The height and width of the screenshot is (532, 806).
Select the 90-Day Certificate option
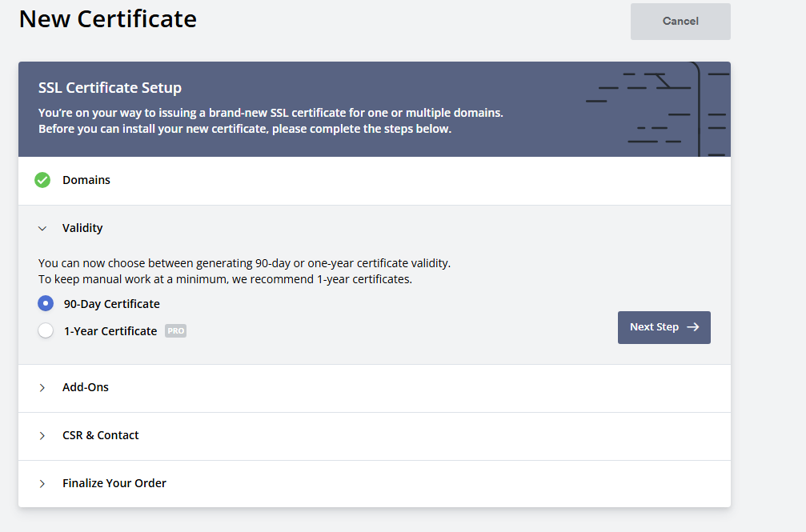pos(46,303)
